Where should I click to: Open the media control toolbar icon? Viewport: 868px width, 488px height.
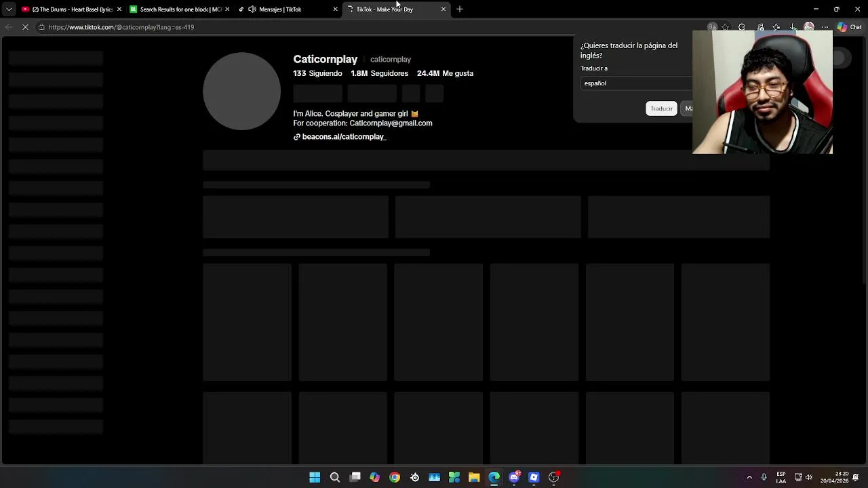[x=760, y=27]
